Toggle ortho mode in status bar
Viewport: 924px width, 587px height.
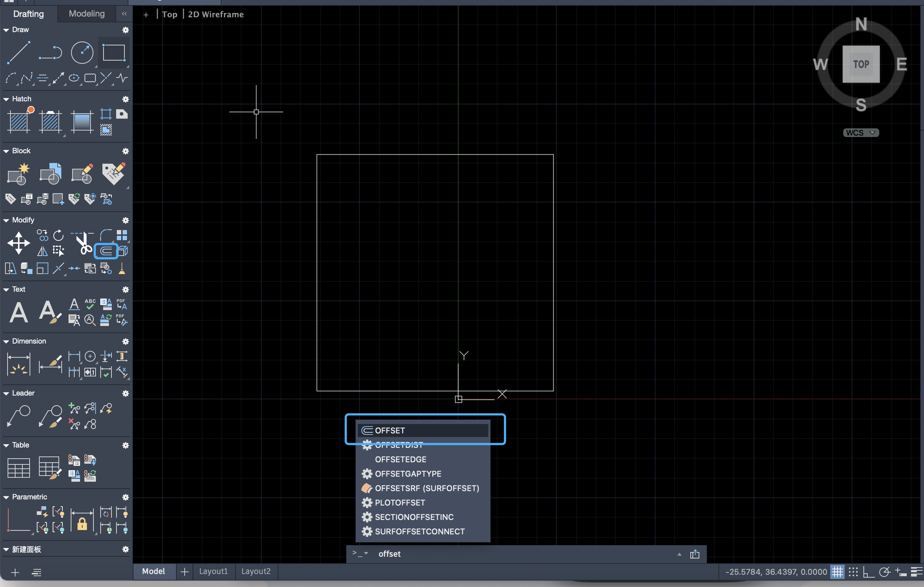(868, 572)
